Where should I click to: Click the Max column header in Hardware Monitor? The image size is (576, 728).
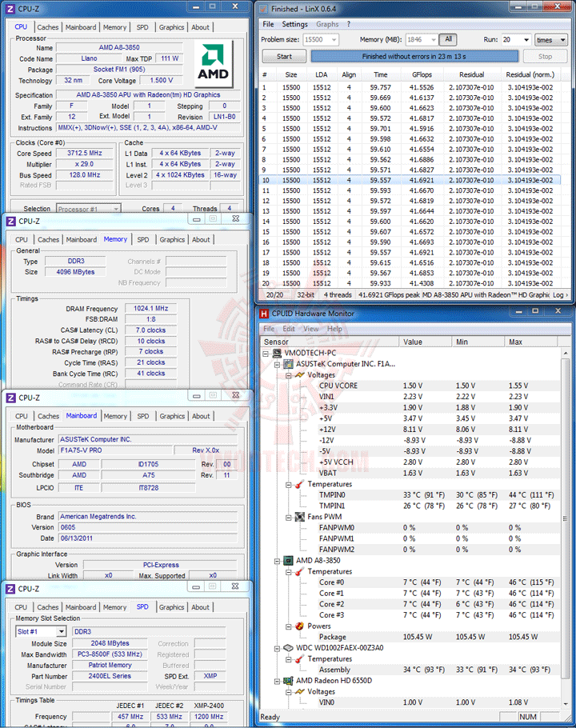tap(530, 342)
